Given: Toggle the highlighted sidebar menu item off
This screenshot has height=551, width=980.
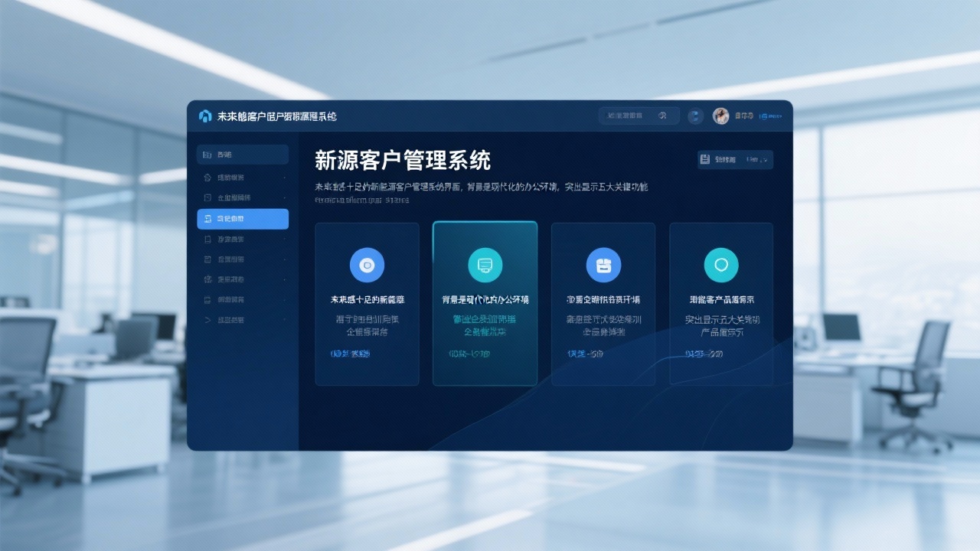Looking at the screenshot, I should (242, 219).
